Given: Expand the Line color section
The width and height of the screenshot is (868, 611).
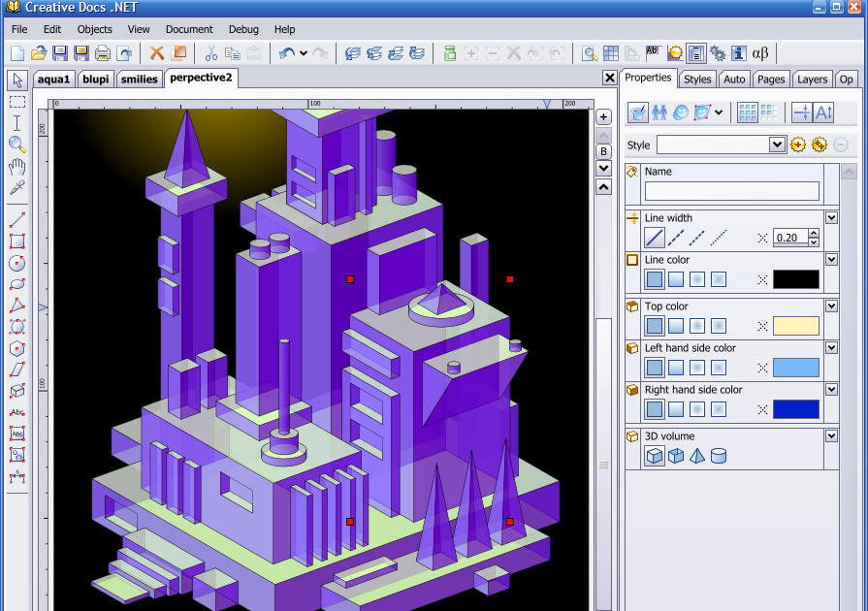Looking at the screenshot, I should pos(831,260).
